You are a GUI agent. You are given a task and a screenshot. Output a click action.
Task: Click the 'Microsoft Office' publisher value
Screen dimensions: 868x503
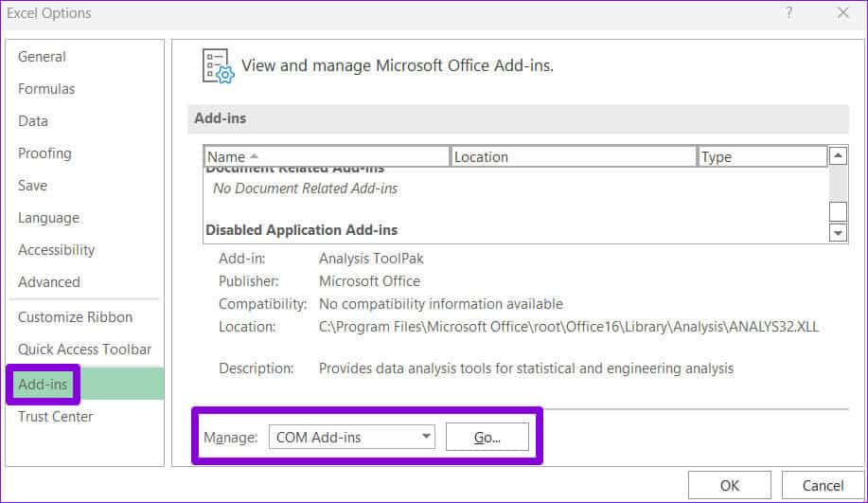pos(369,280)
